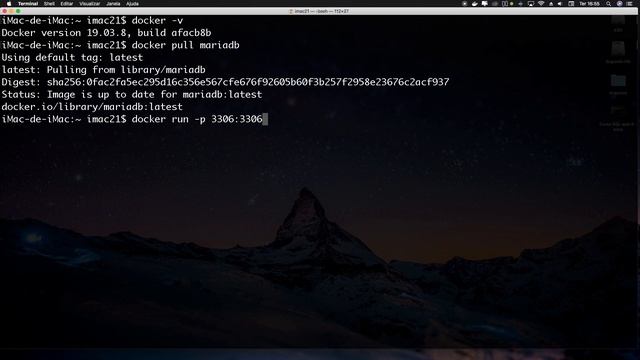This screenshot has height=360, width=640.
Task: Open the Janela menu
Action: pyautogui.click(x=113, y=4)
